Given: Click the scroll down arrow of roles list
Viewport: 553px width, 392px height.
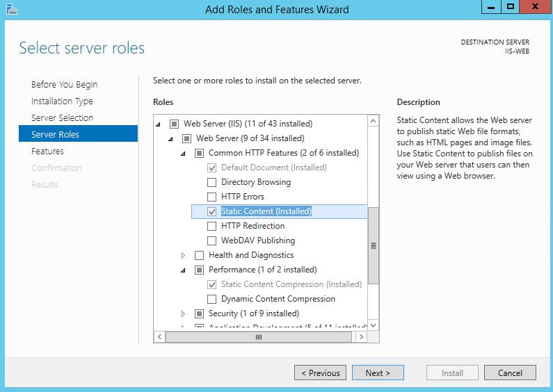Looking at the screenshot, I should pos(373,325).
